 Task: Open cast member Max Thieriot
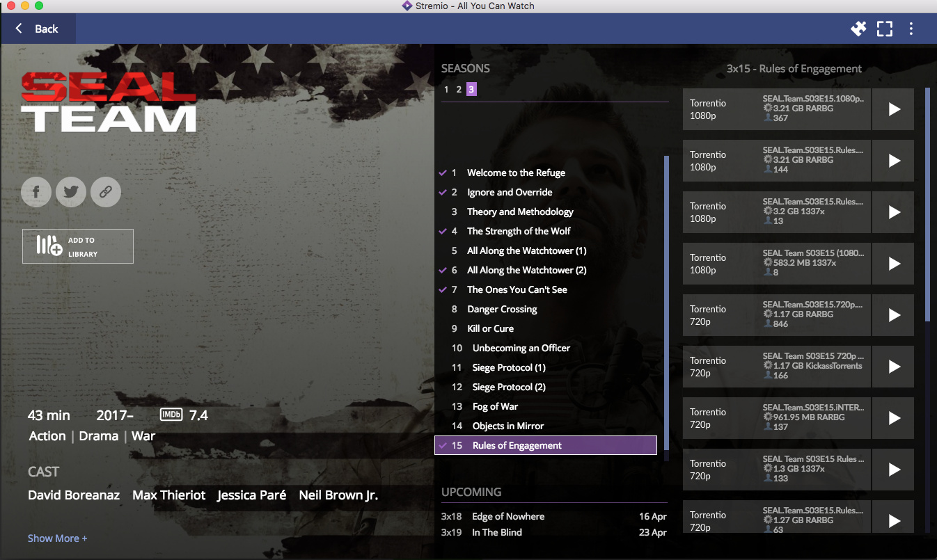(x=169, y=495)
